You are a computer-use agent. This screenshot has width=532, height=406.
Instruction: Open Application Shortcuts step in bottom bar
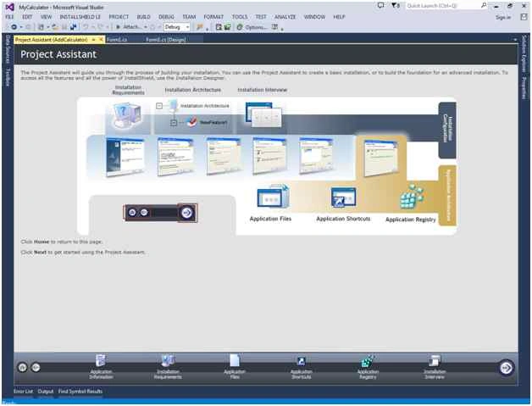coord(302,367)
